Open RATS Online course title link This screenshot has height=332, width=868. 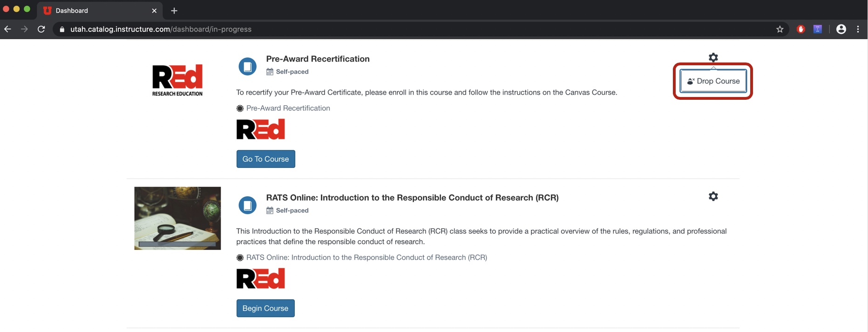click(x=412, y=198)
